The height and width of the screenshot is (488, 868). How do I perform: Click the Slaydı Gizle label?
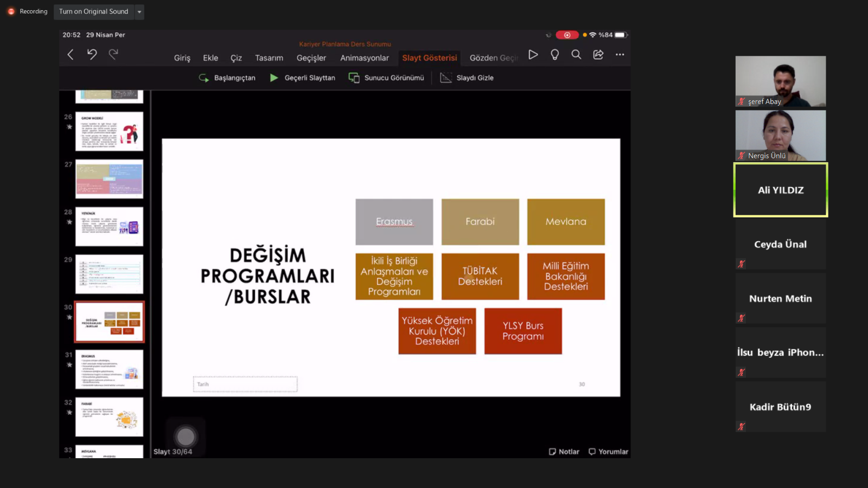click(x=475, y=78)
